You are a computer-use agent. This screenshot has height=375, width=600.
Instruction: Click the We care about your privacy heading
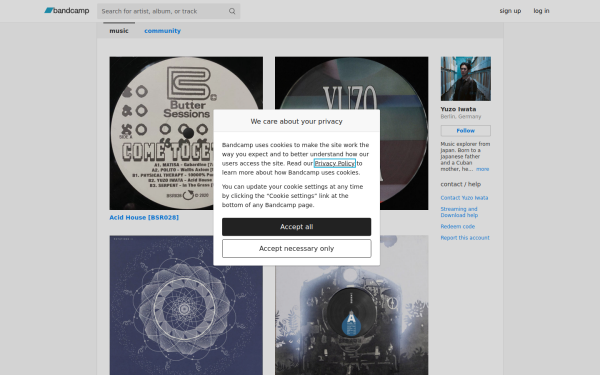point(297,121)
